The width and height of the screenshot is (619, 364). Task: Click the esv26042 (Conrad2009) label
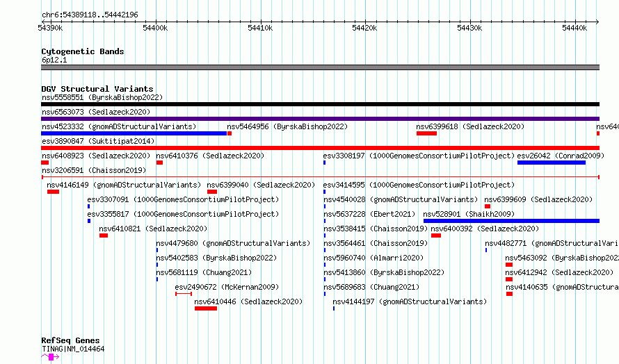(561, 156)
